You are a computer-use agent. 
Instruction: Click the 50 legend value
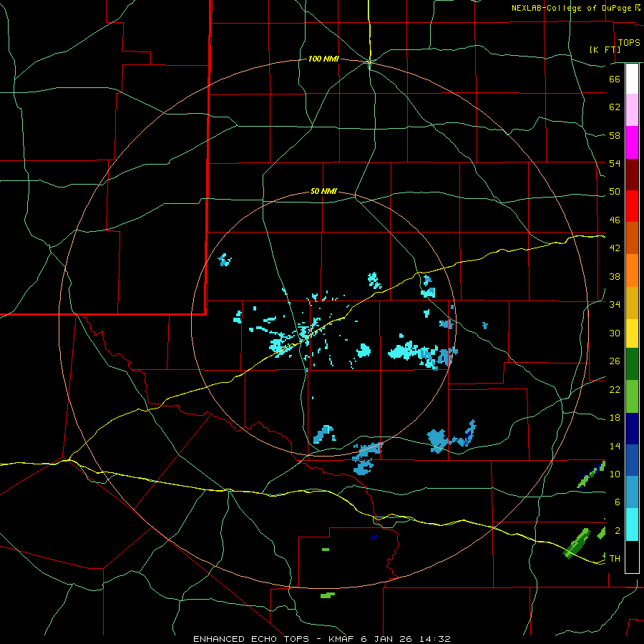[615, 192]
